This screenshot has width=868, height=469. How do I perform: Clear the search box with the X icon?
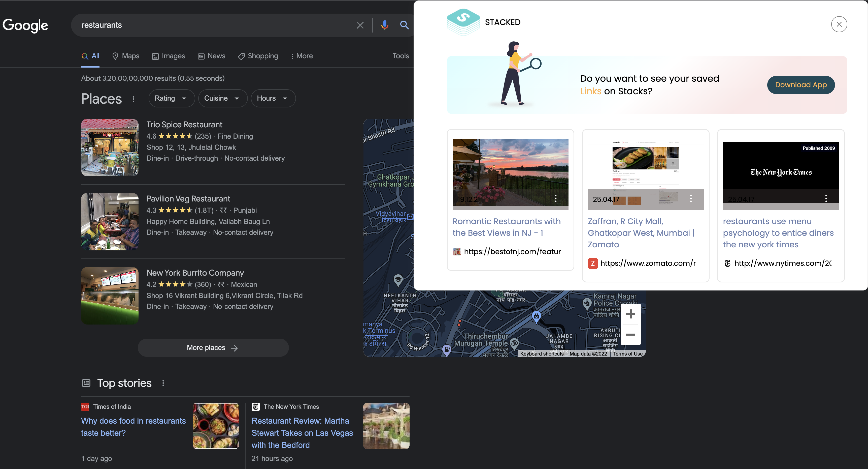click(x=360, y=25)
